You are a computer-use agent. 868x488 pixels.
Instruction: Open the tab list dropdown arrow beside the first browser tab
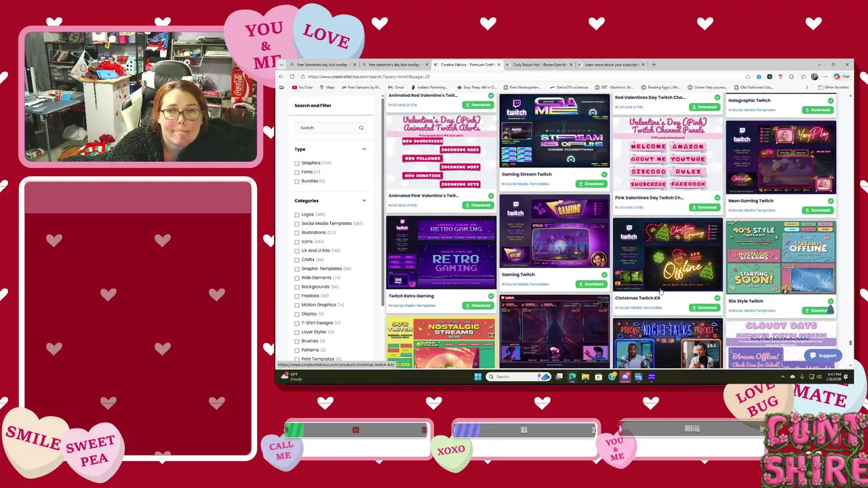pyautogui.click(x=281, y=65)
